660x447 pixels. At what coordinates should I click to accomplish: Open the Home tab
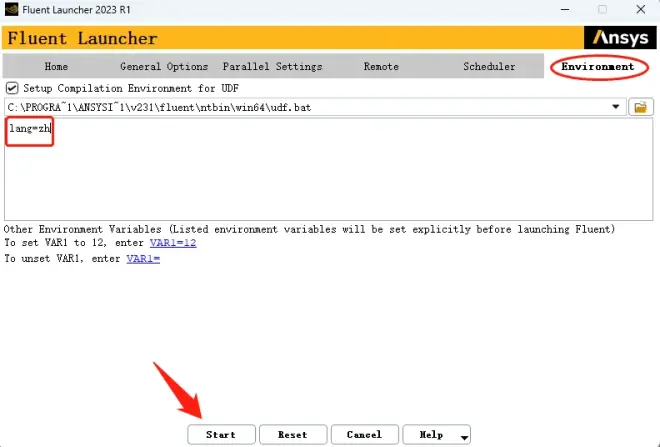click(56, 67)
